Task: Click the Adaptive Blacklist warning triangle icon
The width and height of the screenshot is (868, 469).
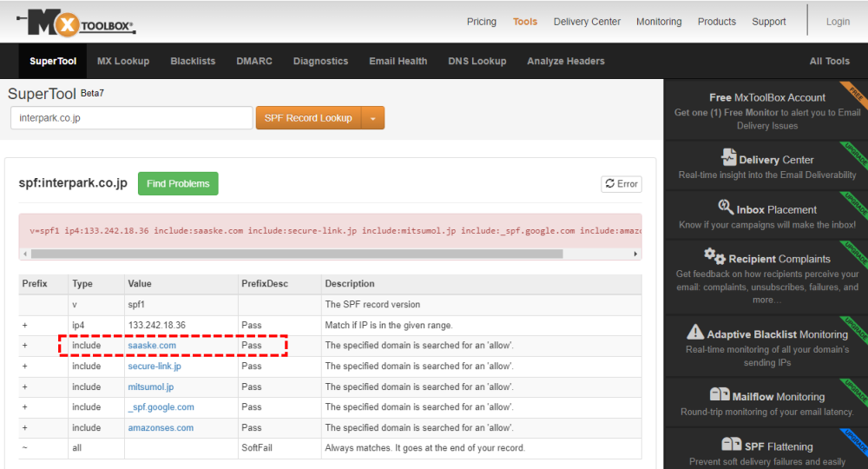Action: [695, 333]
